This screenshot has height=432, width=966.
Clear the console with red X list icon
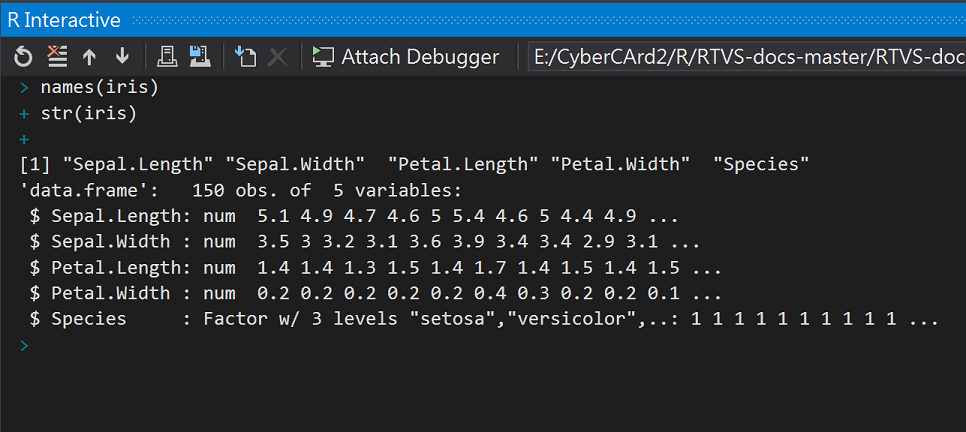57,57
